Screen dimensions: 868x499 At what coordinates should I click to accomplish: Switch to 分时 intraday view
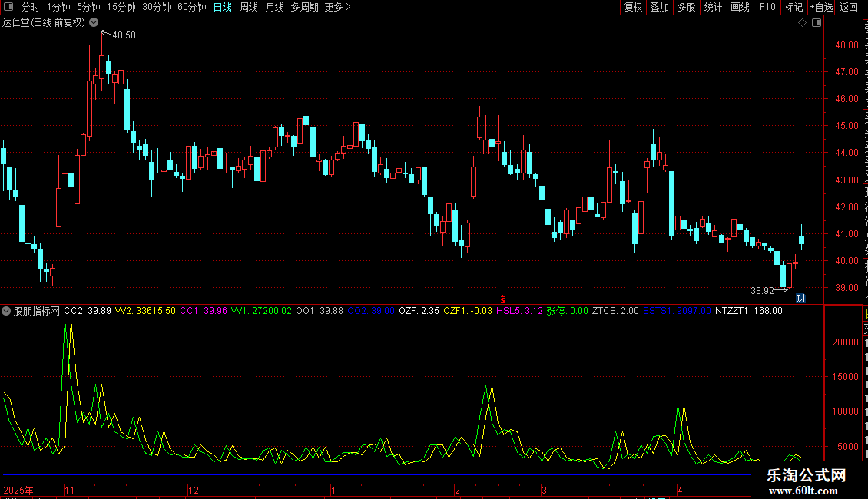[31, 7]
